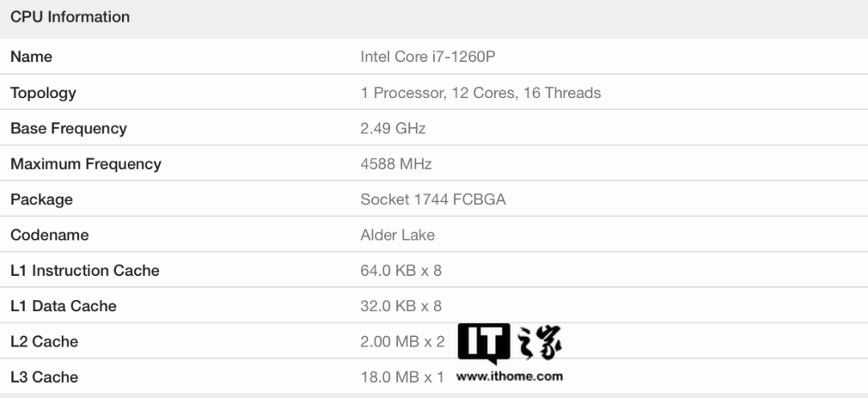The width and height of the screenshot is (868, 398).
Task: Click the Package row label
Action: [42, 199]
